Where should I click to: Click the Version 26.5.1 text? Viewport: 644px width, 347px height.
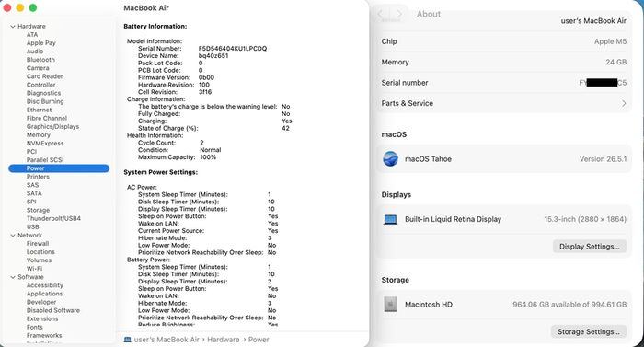pyautogui.click(x=603, y=159)
